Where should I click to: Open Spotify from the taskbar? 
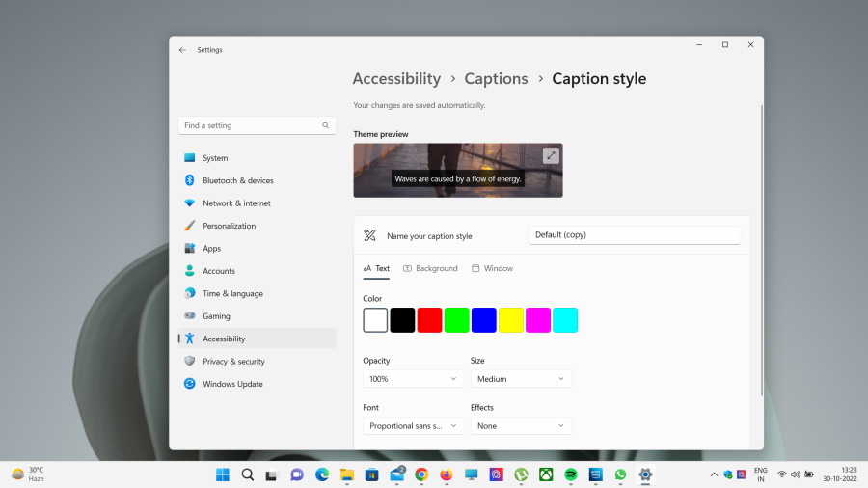pos(570,474)
